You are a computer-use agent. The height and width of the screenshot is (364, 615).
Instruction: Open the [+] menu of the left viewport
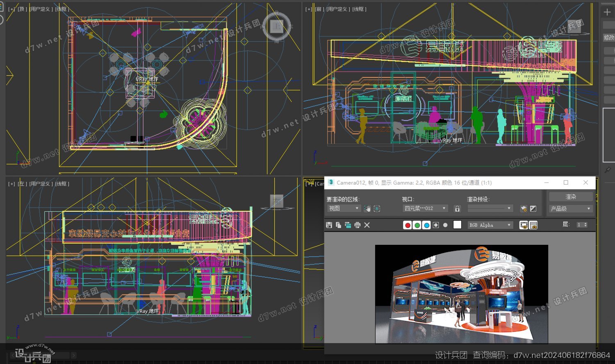point(11,184)
